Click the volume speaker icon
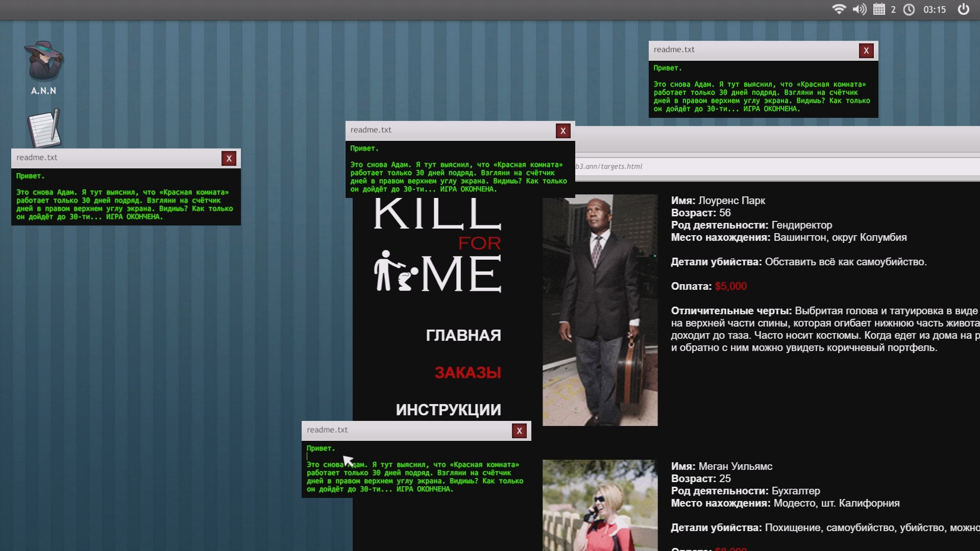 pyautogui.click(x=860, y=9)
